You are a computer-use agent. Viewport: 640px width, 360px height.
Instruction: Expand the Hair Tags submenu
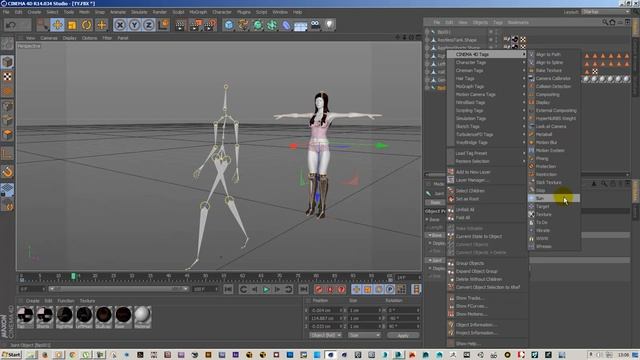click(x=487, y=78)
